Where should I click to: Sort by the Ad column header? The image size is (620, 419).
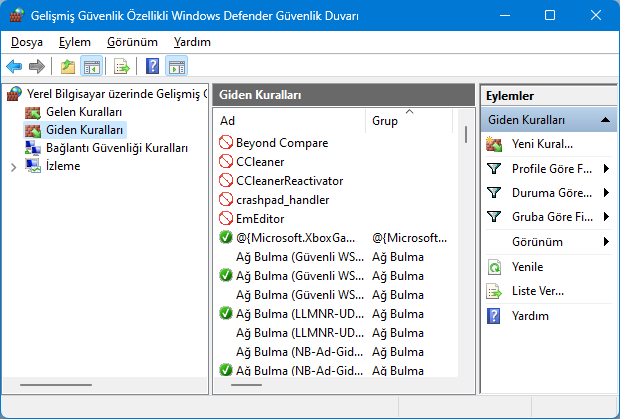click(x=290, y=121)
